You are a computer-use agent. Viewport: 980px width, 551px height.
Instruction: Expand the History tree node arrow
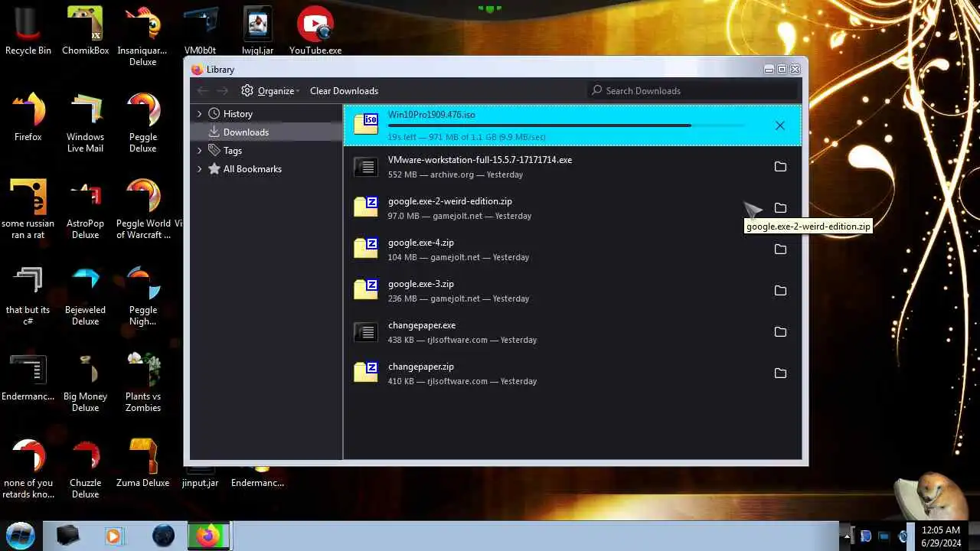[x=200, y=114]
